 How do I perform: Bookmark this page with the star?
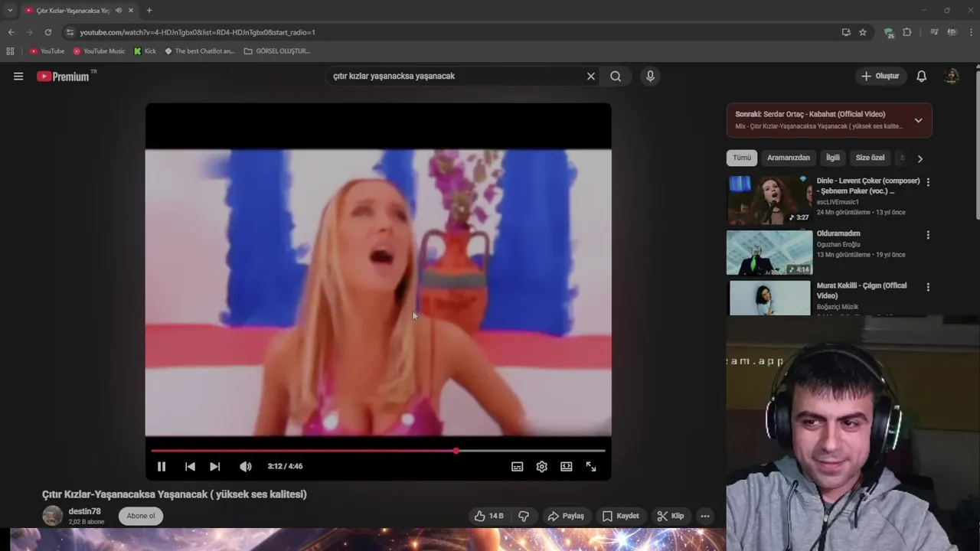863,32
